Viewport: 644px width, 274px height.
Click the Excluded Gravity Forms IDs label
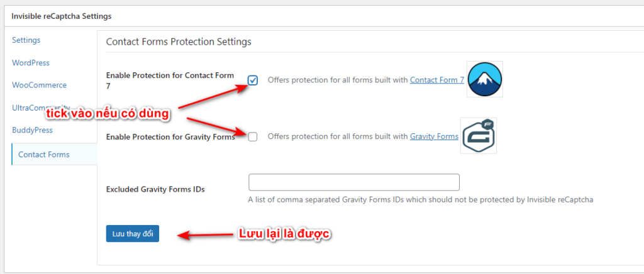pyautogui.click(x=155, y=189)
